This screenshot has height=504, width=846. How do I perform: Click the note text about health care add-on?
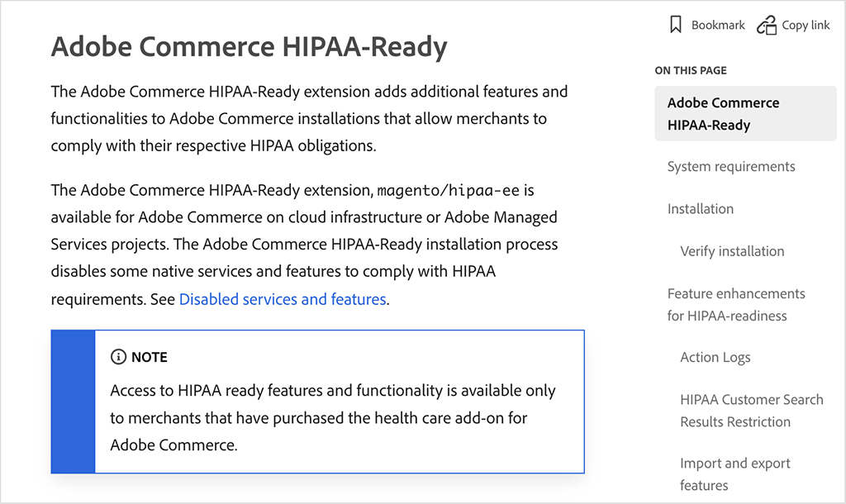tap(332, 418)
